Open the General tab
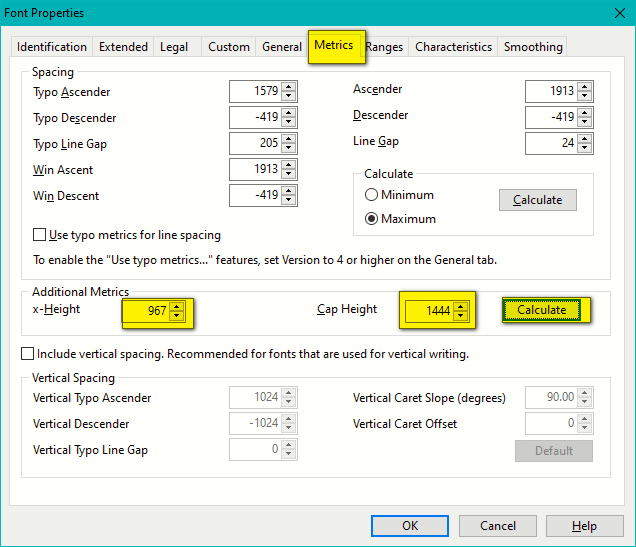This screenshot has height=547, width=636. 282,47
